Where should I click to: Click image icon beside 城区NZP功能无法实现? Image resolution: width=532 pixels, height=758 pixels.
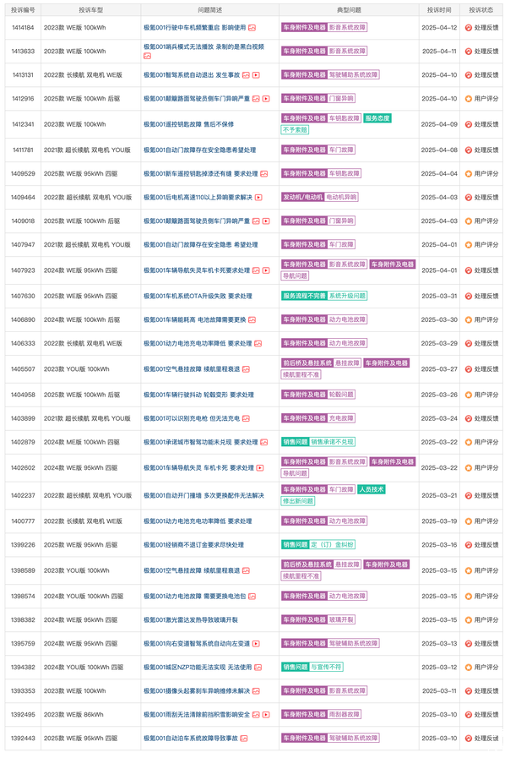click(x=256, y=668)
